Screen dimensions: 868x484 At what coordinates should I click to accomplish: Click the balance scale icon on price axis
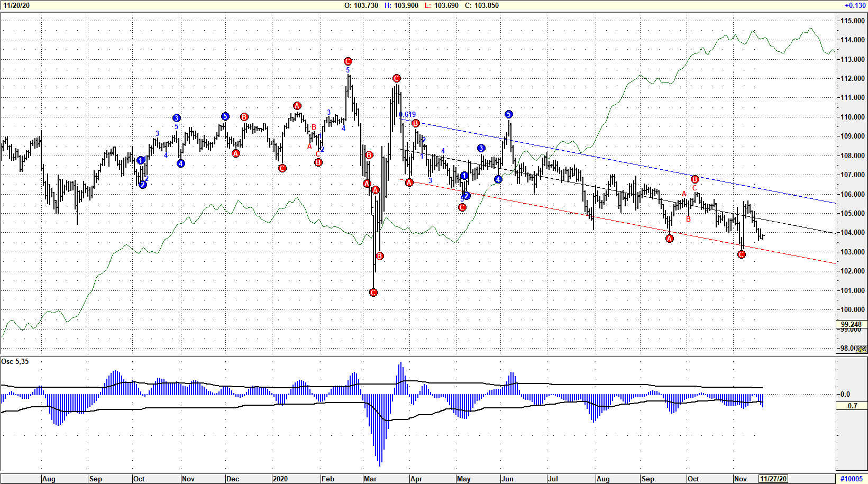pyautogui.click(x=861, y=349)
